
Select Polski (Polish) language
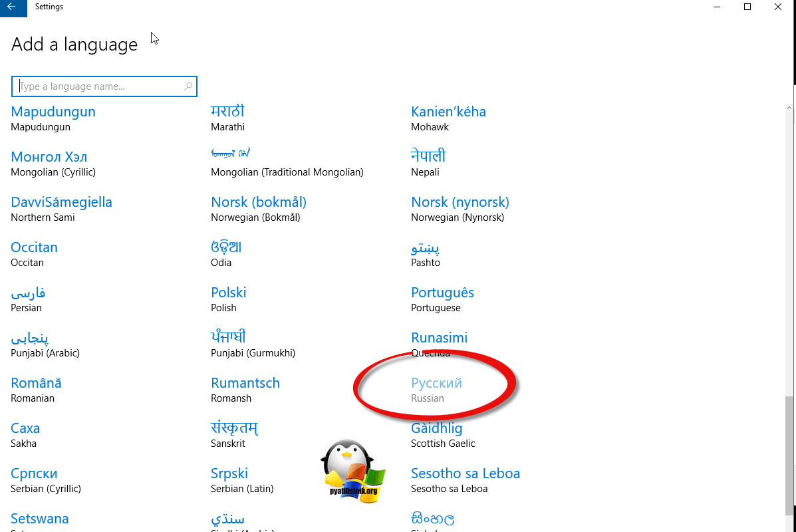[x=228, y=299]
